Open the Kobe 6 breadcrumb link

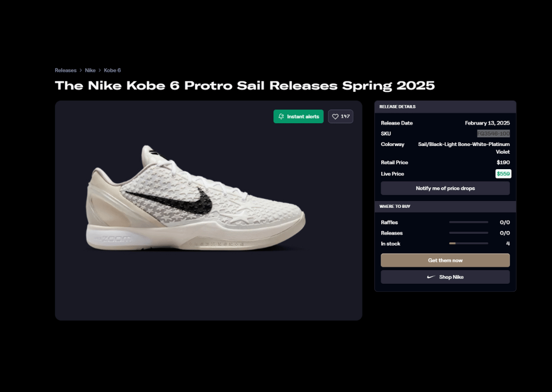point(112,70)
